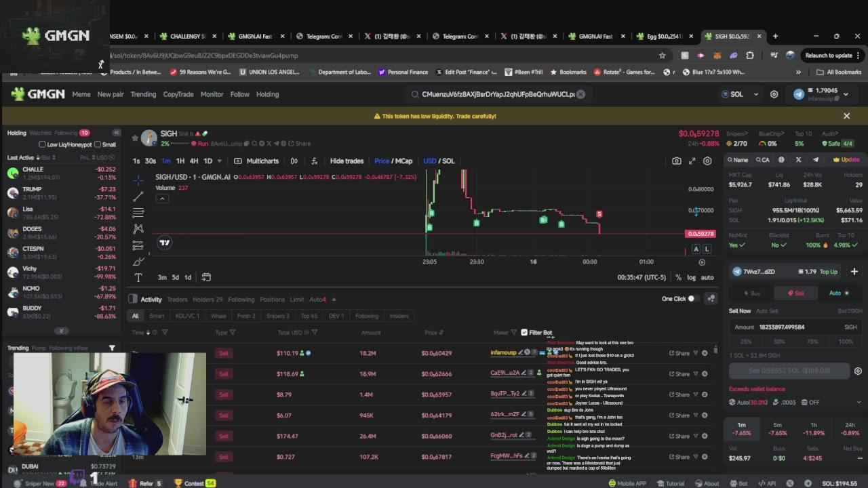Bookmark this page with the star icon

click(663, 56)
